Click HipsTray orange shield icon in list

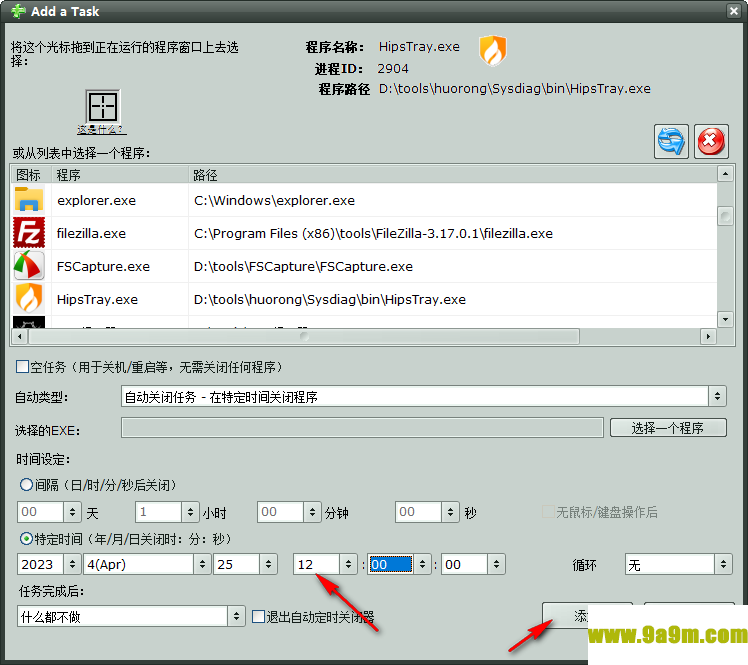click(x=29, y=299)
